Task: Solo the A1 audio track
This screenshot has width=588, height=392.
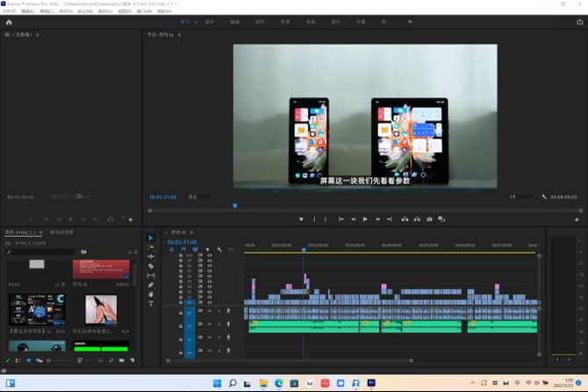Action: pyautogui.click(x=219, y=310)
